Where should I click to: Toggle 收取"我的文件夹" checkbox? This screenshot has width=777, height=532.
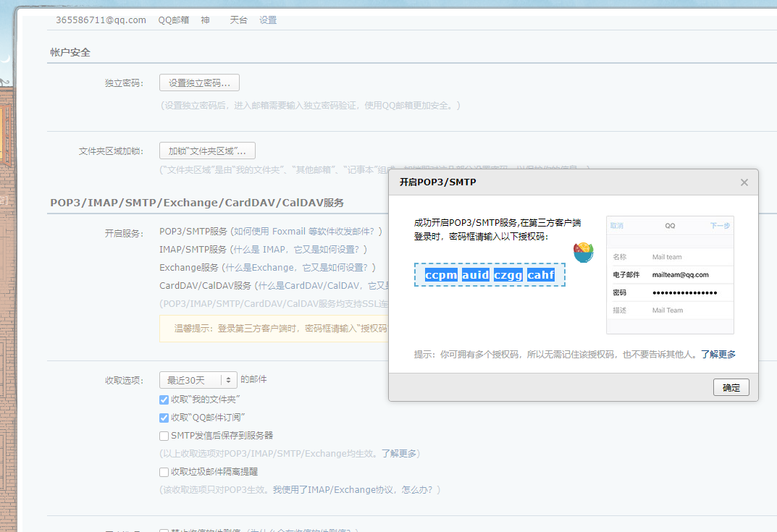pyautogui.click(x=164, y=400)
